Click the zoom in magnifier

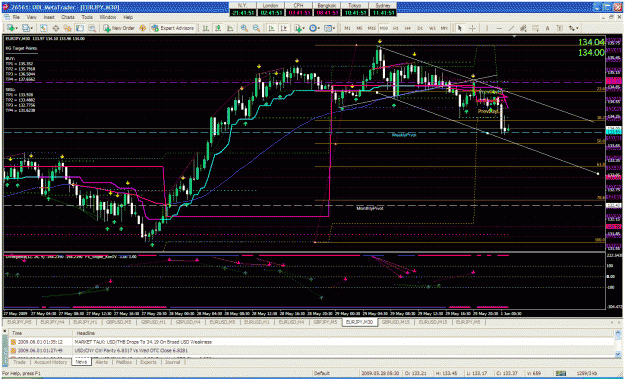(x=244, y=28)
